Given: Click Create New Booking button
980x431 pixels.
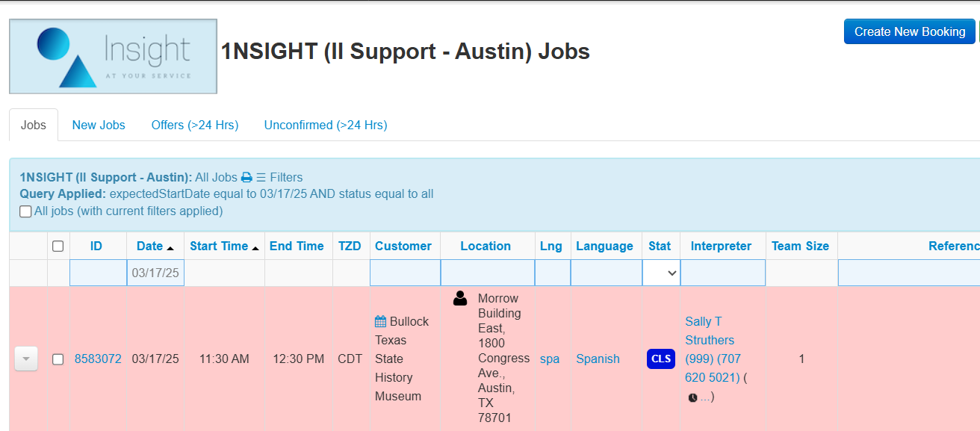Looking at the screenshot, I should click(x=910, y=31).
